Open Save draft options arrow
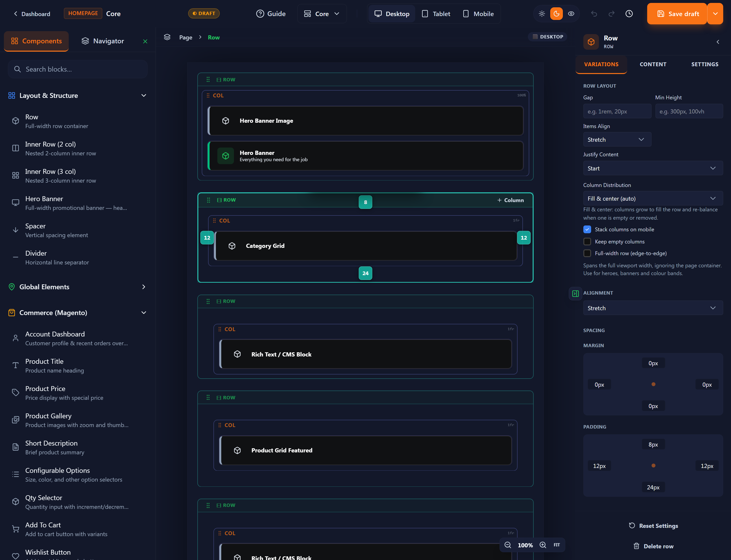 (x=715, y=14)
